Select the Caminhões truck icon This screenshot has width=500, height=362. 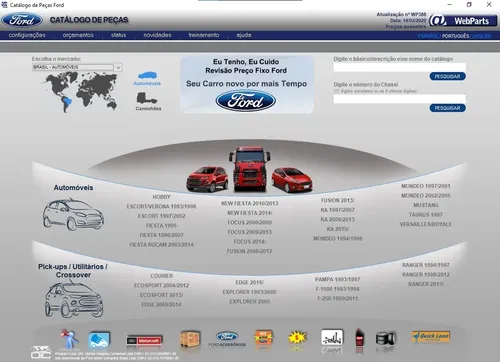147,99
